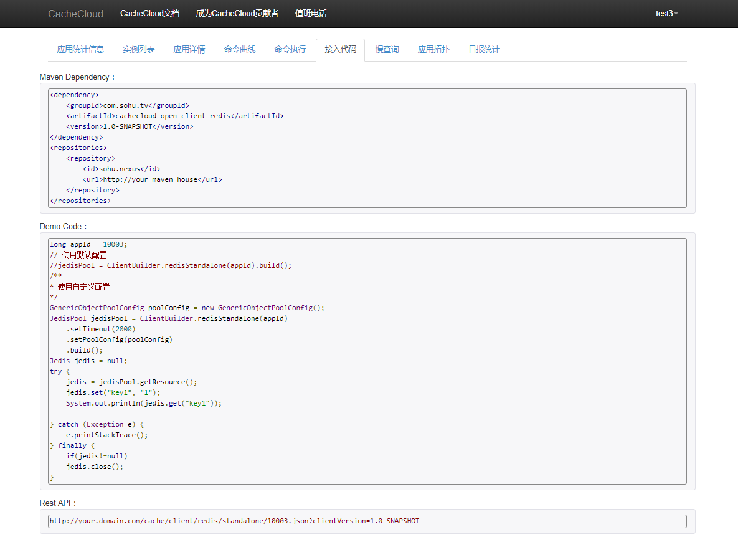Viewport: 738px width, 560px height.
Task: Click the url http://your_maven_house line
Action: point(153,180)
